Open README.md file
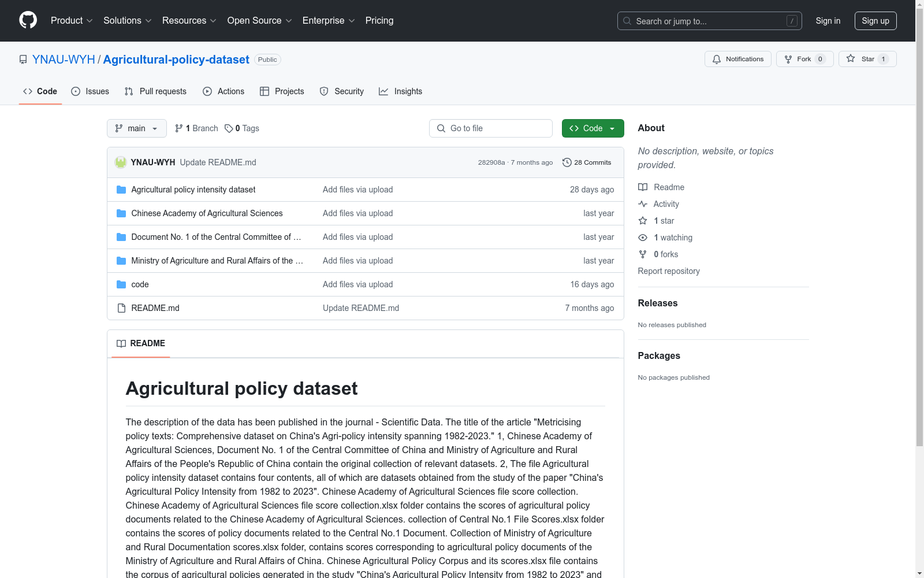The height and width of the screenshot is (578, 924). (x=155, y=308)
